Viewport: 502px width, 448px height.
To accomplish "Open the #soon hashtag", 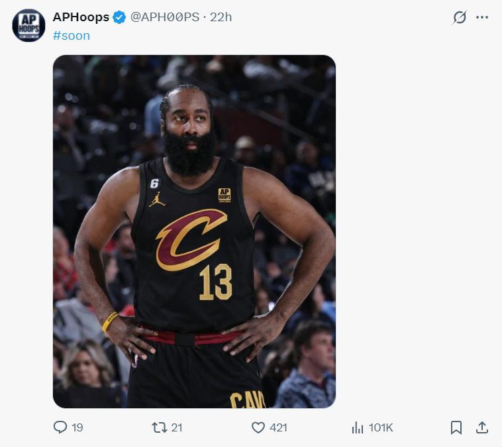I will [x=72, y=36].
